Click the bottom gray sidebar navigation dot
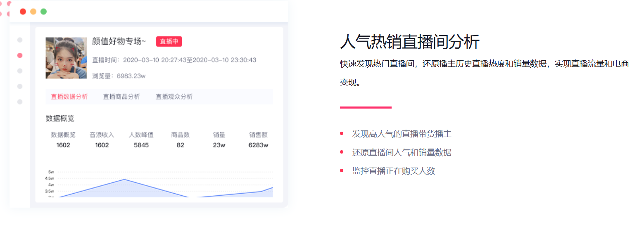Image resolution: width=644 pixels, height=239 pixels. click(x=20, y=102)
